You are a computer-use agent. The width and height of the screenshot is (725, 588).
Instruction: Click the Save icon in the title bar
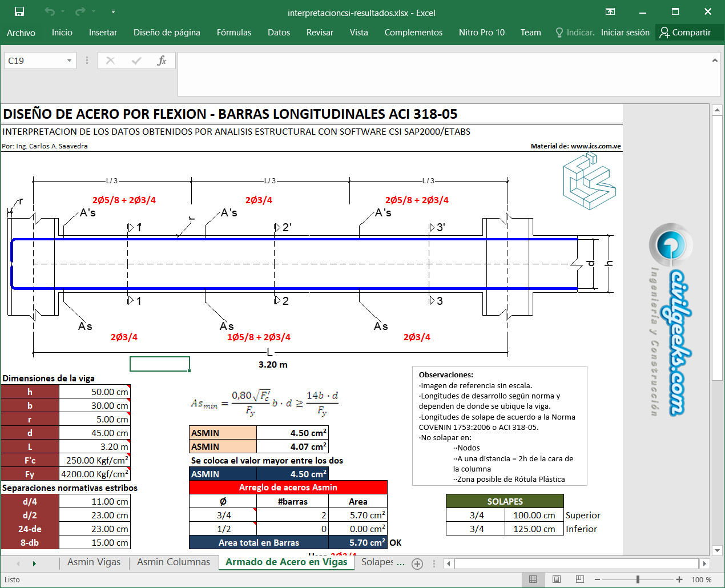[x=19, y=12]
